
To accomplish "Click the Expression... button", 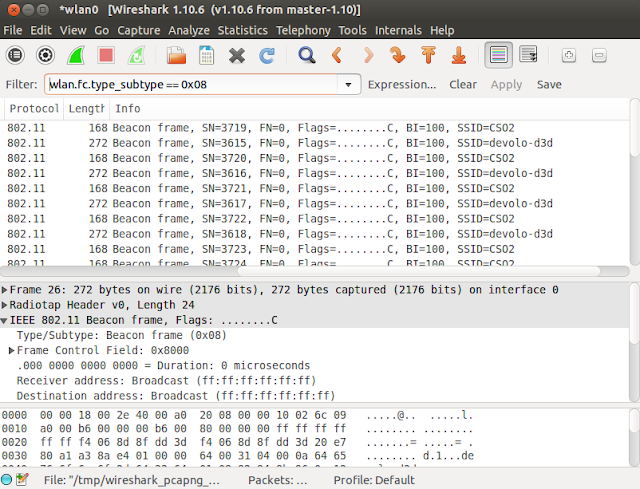I will (x=402, y=84).
